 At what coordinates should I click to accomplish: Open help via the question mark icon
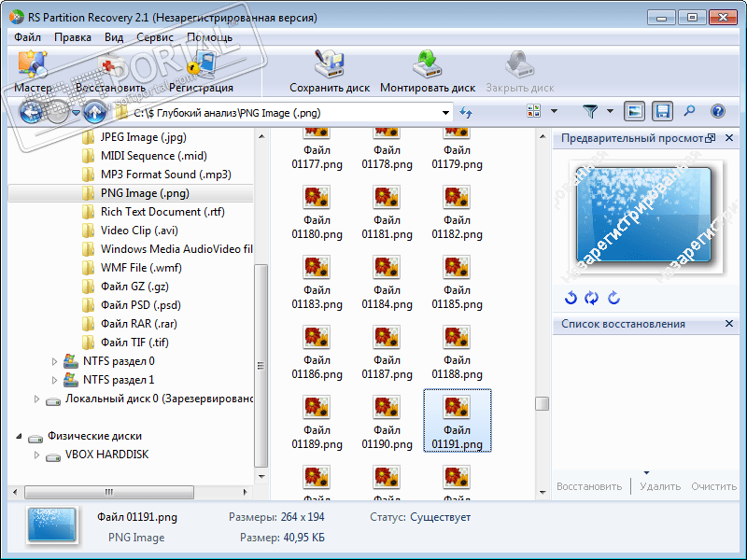click(x=717, y=111)
